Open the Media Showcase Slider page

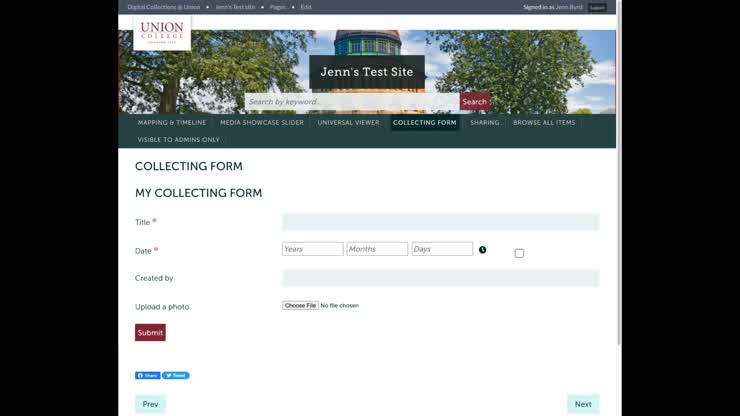pos(262,122)
